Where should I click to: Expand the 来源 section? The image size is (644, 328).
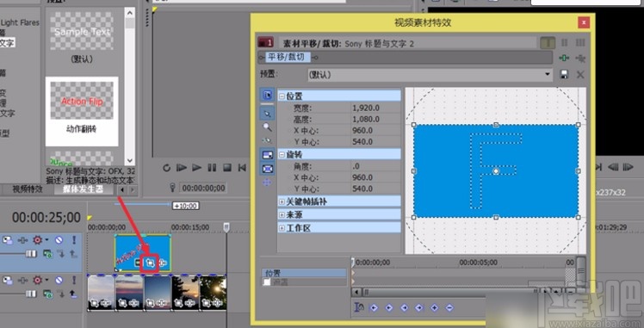pyautogui.click(x=282, y=214)
